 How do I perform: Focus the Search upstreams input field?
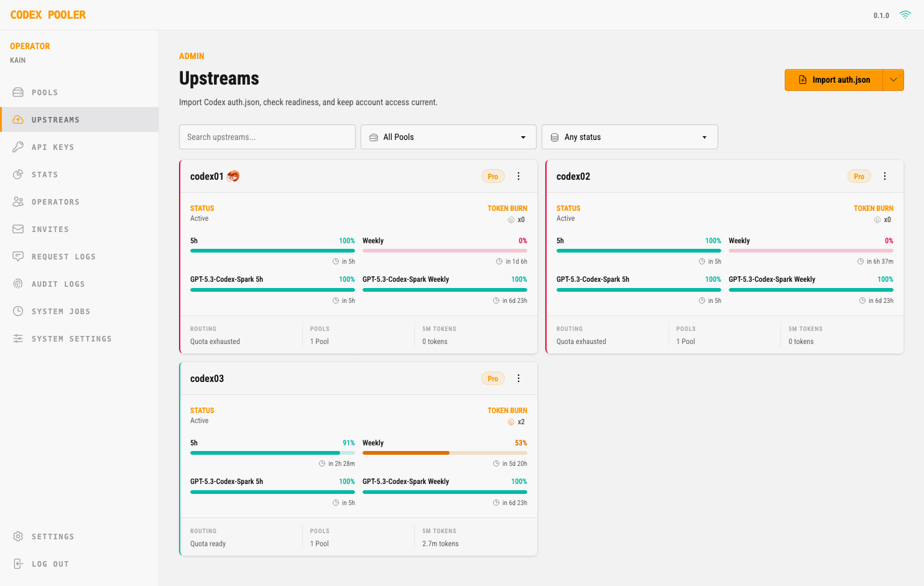[x=267, y=137]
